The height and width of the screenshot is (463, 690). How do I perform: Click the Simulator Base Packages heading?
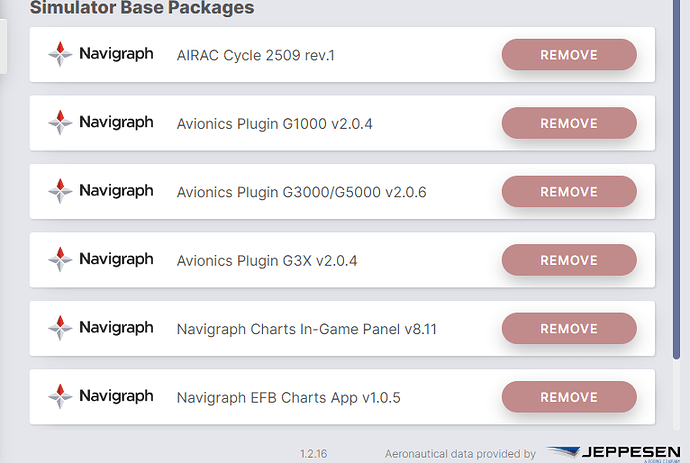click(142, 7)
